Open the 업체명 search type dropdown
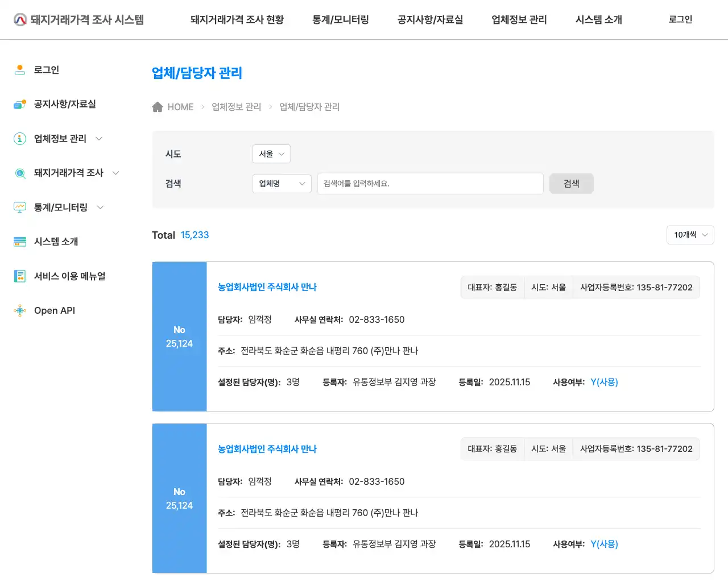Screen dimensions: 728x582 (281, 183)
